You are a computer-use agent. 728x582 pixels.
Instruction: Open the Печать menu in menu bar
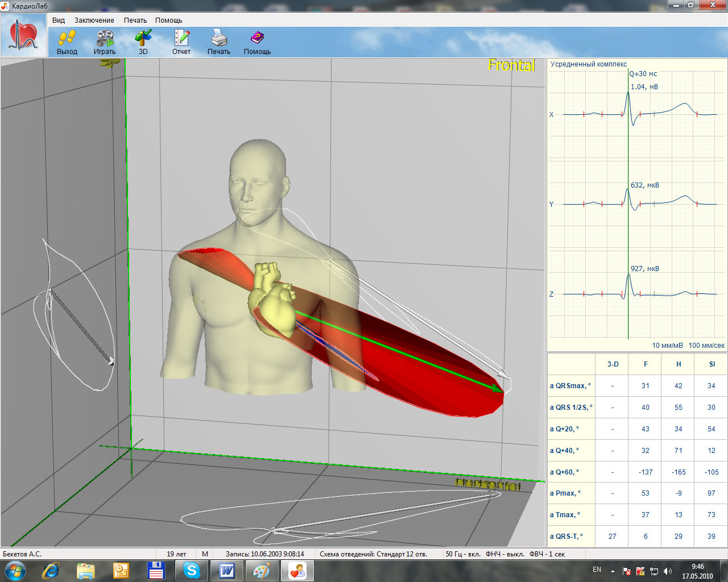click(135, 20)
